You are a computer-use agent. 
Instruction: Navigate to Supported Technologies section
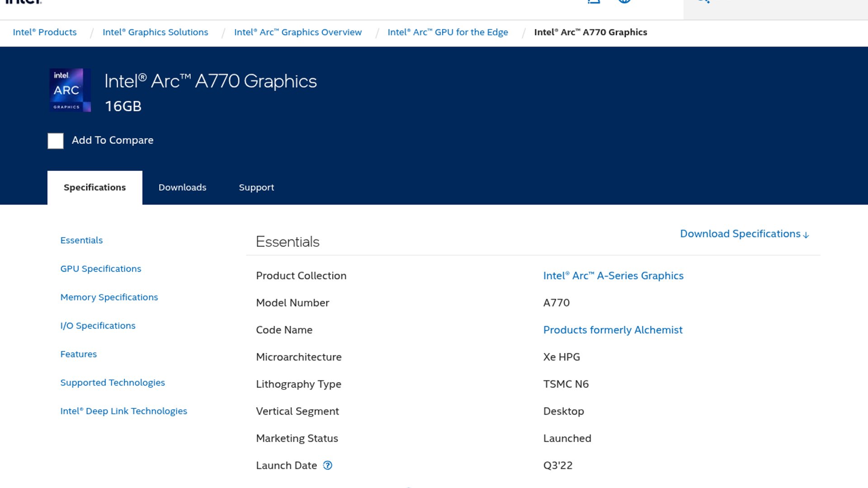tap(113, 383)
